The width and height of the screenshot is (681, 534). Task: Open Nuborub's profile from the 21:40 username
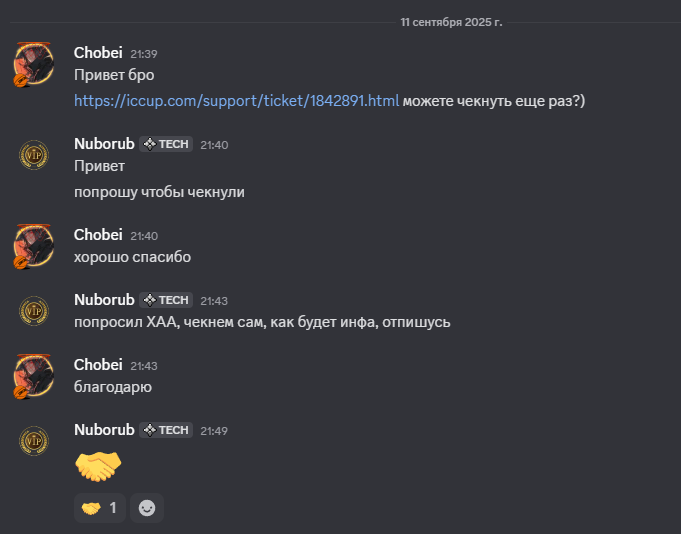pyautogui.click(x=104, y=144)
